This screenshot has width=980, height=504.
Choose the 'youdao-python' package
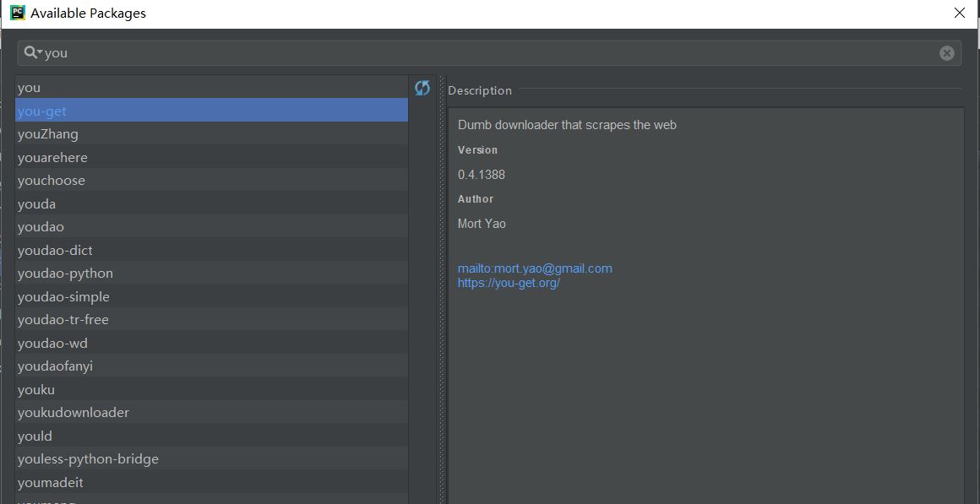pyautogui.click(x=65, y=274)
